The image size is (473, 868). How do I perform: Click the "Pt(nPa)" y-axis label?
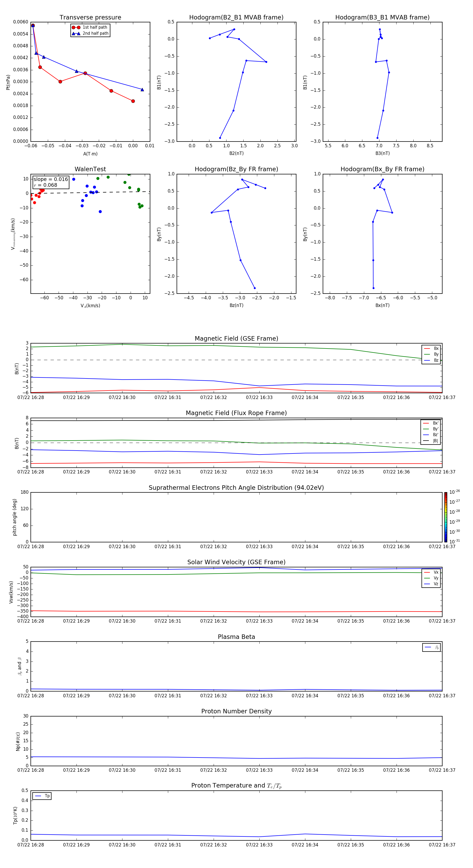point(8,82)
